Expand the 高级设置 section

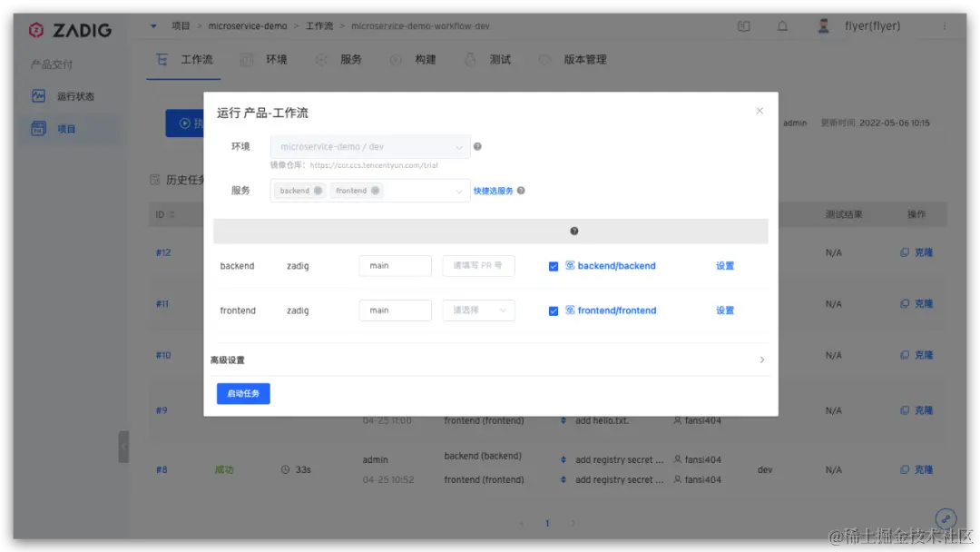click(487, 360)
